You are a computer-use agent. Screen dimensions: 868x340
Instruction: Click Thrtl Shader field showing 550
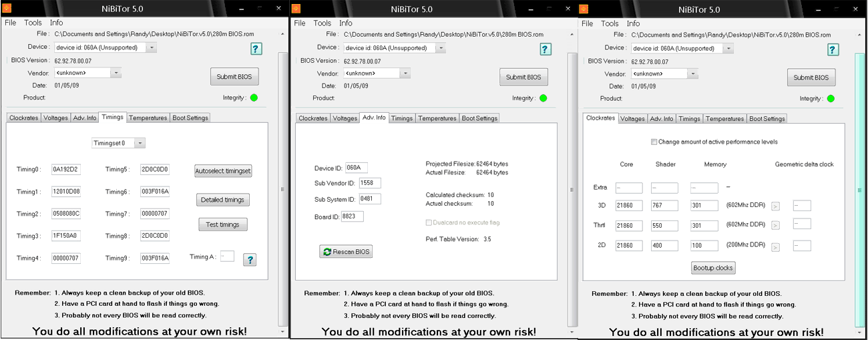pyautogui.click(x=665, y=226)
